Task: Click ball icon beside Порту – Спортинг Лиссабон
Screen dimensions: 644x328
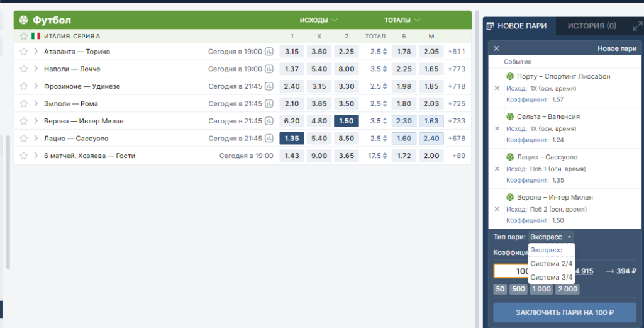Action: [510, 76]
